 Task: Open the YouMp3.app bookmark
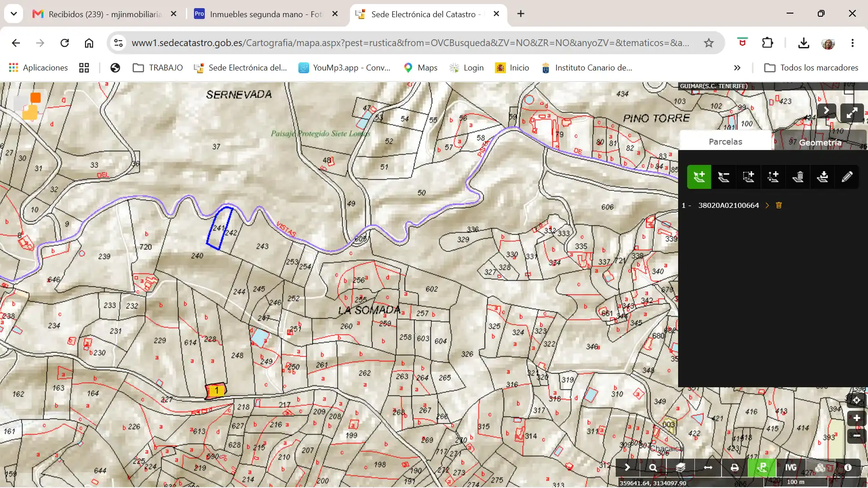[x=344, y=68]
